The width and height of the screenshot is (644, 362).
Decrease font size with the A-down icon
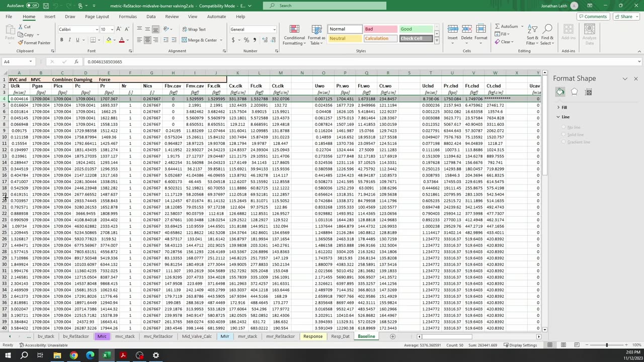click(127, 29)
